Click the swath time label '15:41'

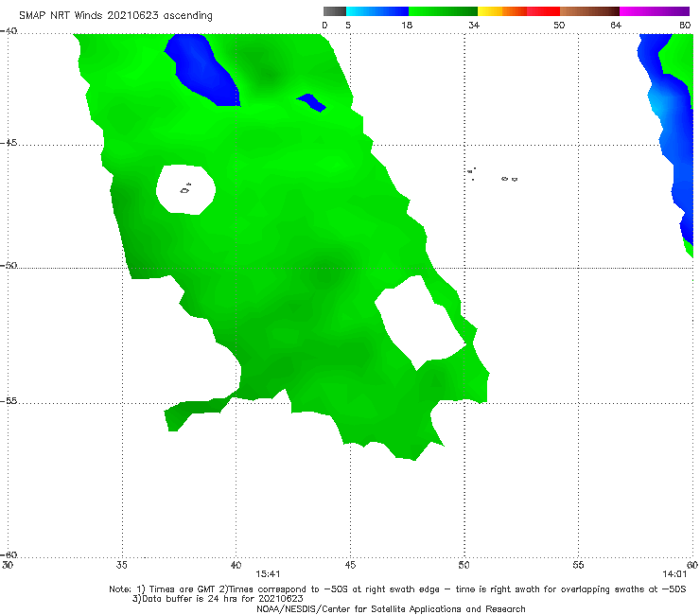coord(268,574)
